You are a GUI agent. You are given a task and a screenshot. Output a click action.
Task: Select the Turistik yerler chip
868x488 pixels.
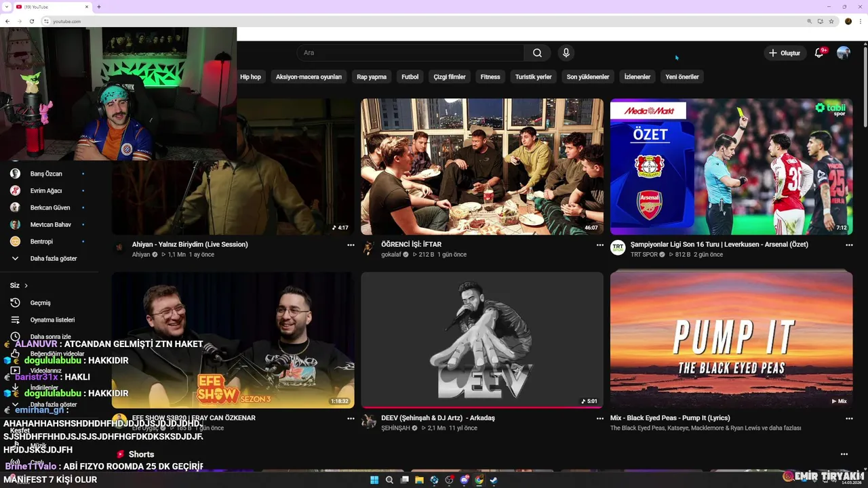pos(533,77)
